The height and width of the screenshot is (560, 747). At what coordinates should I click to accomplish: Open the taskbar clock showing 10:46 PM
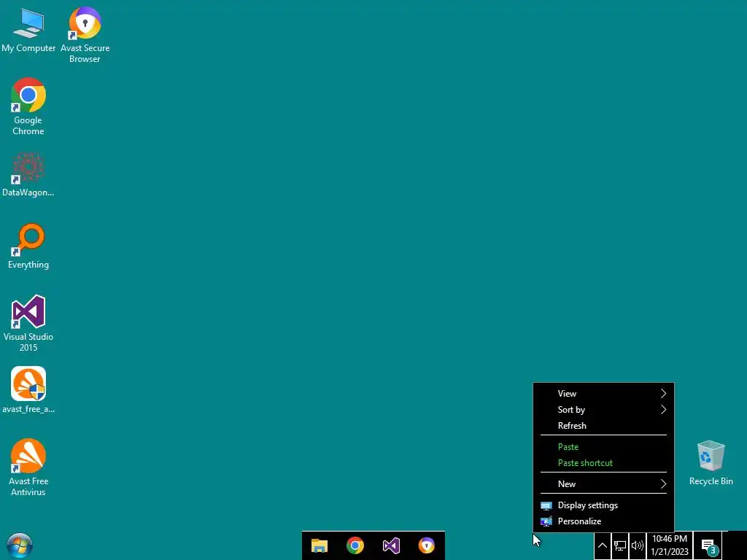[x=670, y=545]
